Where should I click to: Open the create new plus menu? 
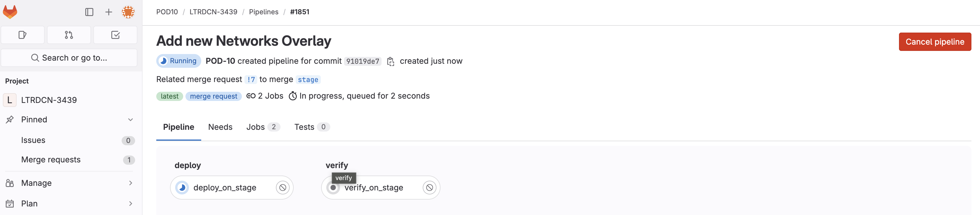point(108,12)
